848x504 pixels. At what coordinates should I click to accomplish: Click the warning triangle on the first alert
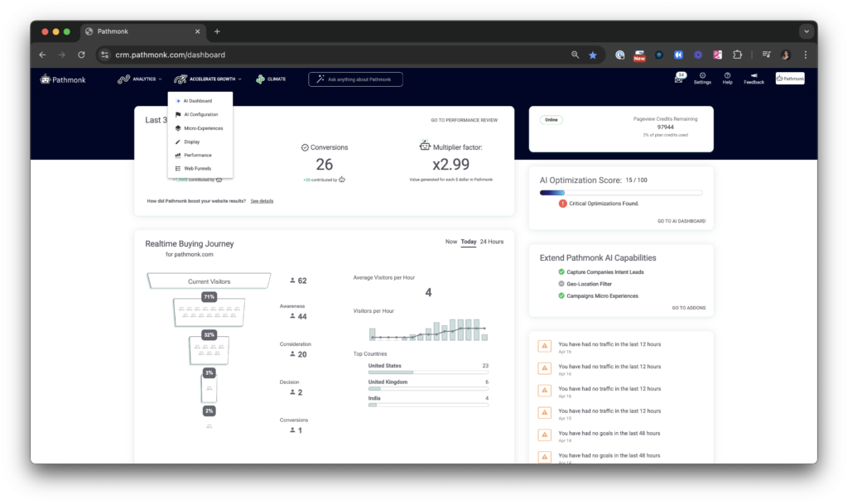pyautogui.click(x=544, y=346)
